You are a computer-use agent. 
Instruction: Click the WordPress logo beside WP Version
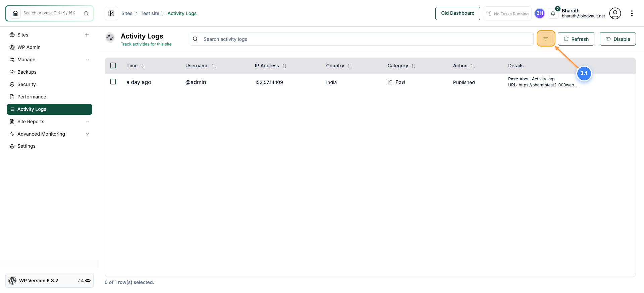point(12,281)
